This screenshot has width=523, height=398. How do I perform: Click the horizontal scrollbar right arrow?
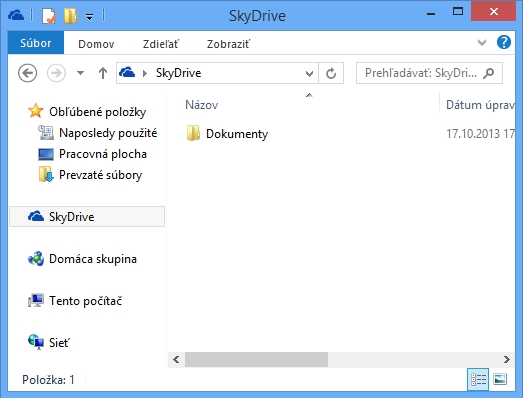pyautogui.click(x=507, y=359)
